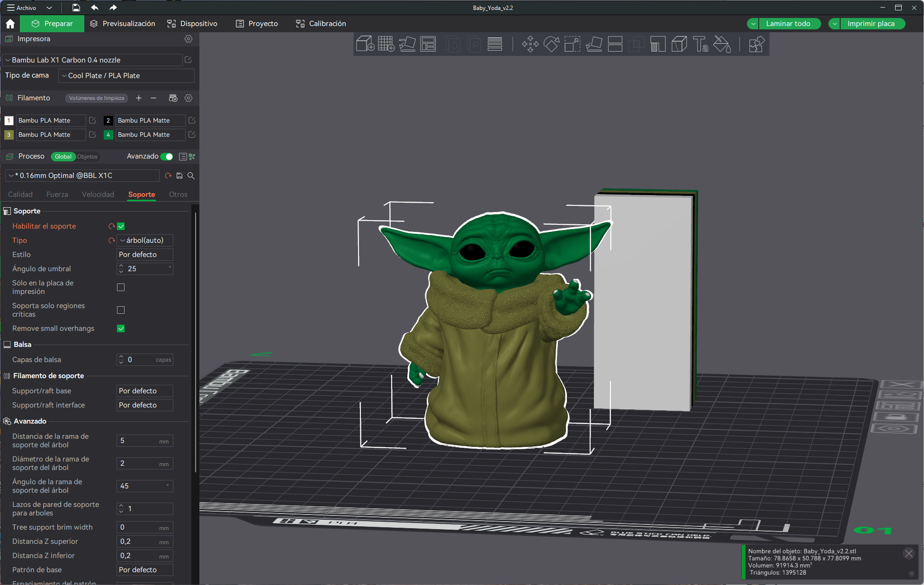
Task: Undo the last action
Action: click(95, 8)
